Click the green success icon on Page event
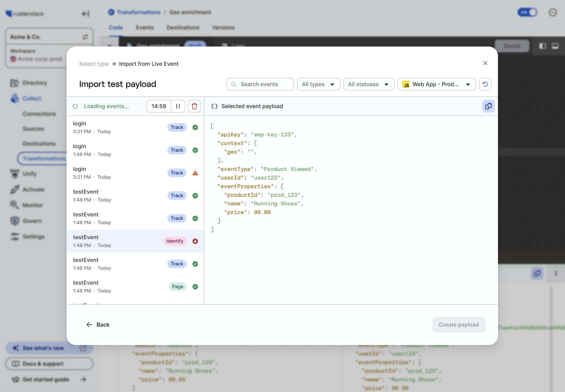 point(195,287)
